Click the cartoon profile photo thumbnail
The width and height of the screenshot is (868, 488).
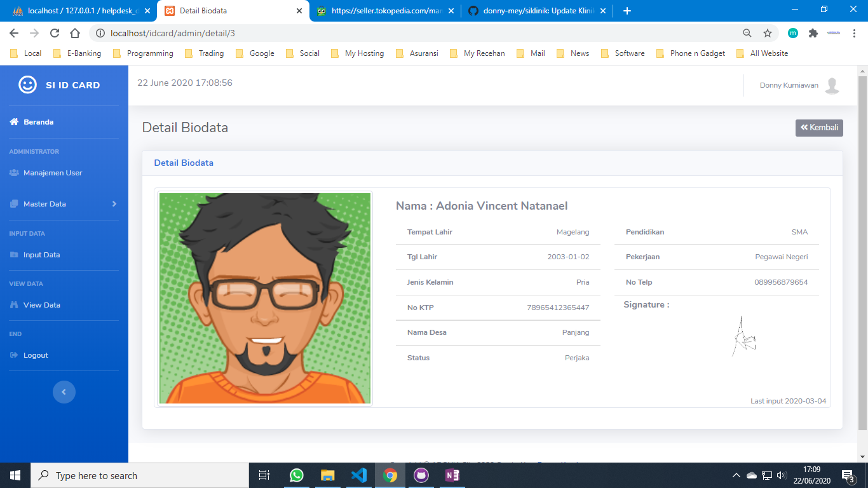pyautogui.click(x=264, y=298)
